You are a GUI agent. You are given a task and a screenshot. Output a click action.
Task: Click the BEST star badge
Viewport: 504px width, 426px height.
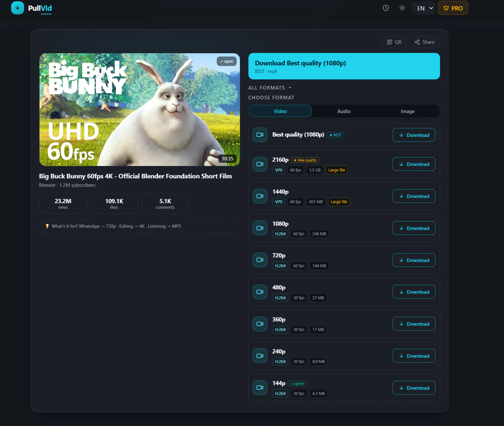(335, 135)
